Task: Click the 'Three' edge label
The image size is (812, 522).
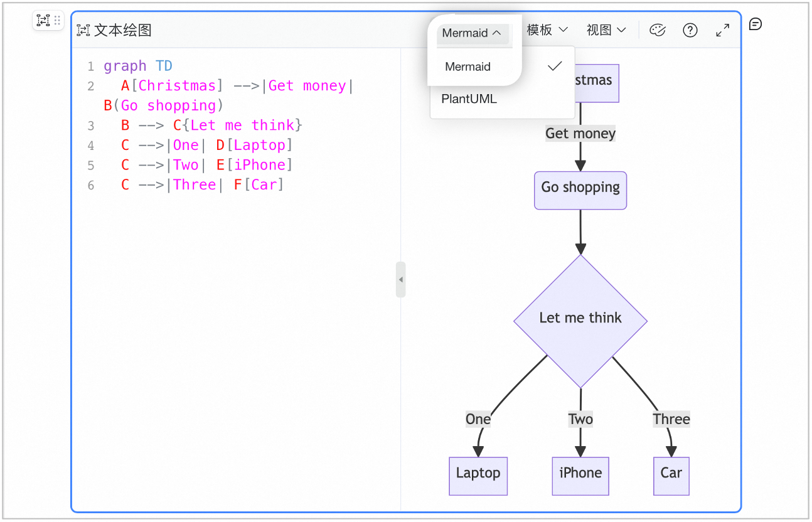Action: coord(671,419)
